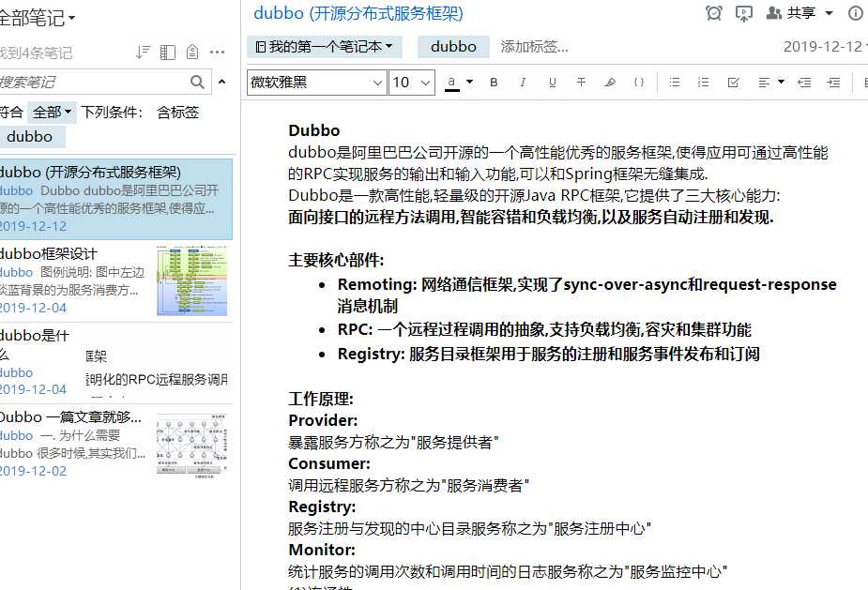Viewport: 868px width, 590px height.
Task: Click the Provider: heading
Action: tap(323, 420)
